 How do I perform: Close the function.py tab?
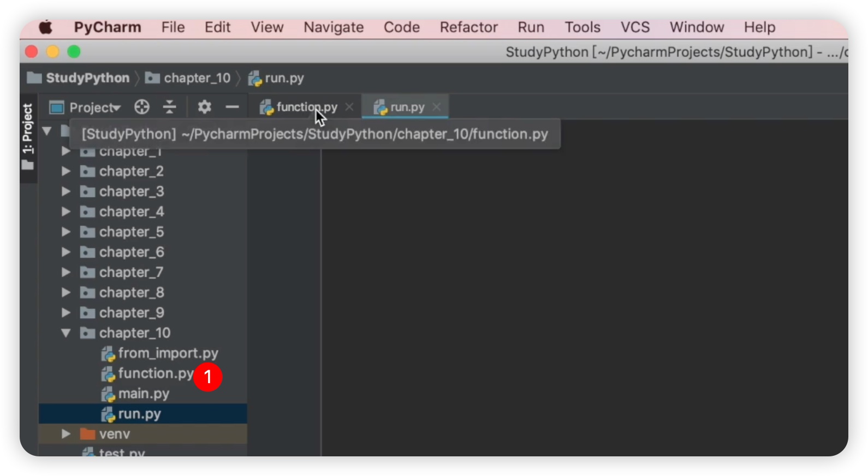349,107
